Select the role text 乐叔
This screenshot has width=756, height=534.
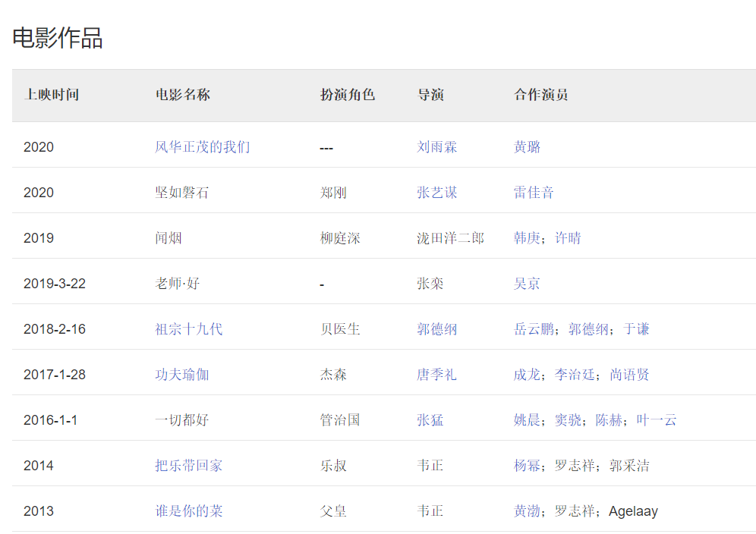point(333,465)
